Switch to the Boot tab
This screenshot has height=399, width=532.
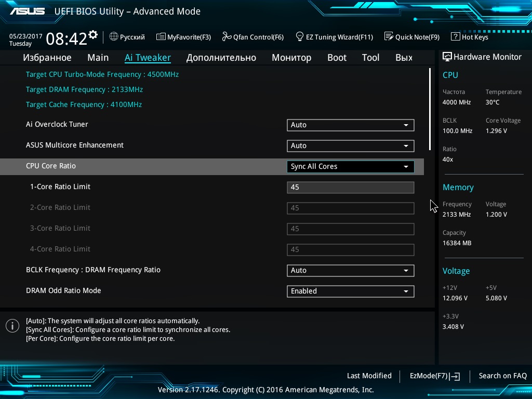click(x=337, y=58)
